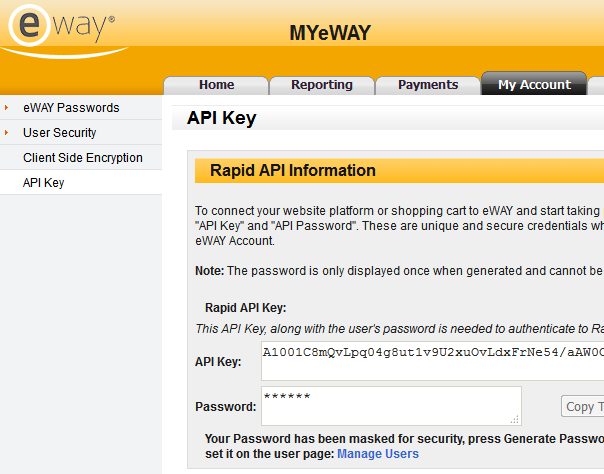Image resolution: width=604 pixels, height=474 pixels.
Task: Click the Rapid API Information header
Action: 293,171
